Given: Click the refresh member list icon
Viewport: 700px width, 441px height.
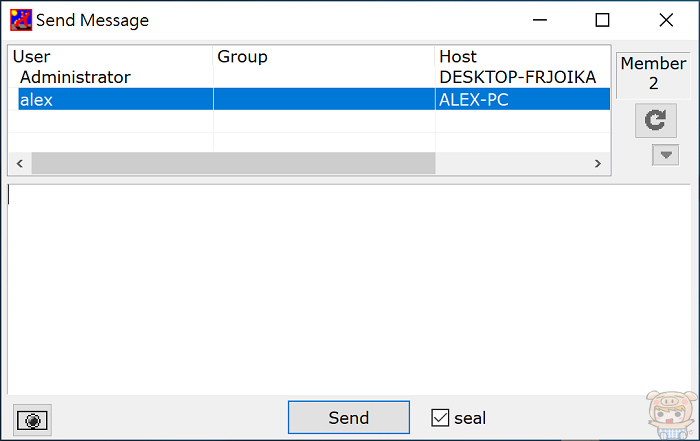Looking at the screenshot, I should coord(654,120).
